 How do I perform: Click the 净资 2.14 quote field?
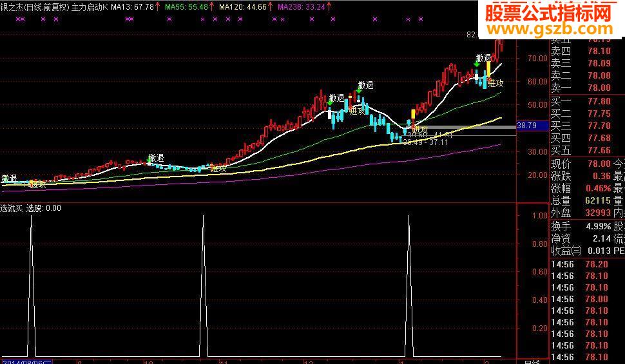(x=581, y=238)
